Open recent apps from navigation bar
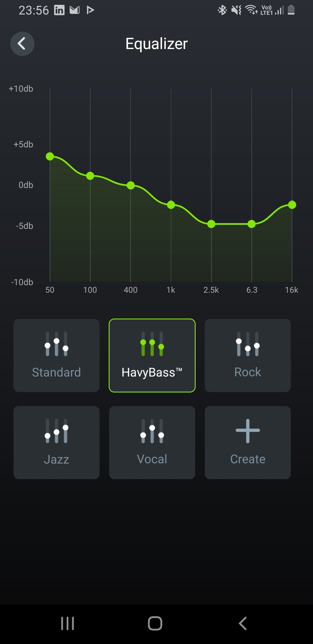Image resolution: width=313 pixels, height=644 pixels. coord(68,623)
